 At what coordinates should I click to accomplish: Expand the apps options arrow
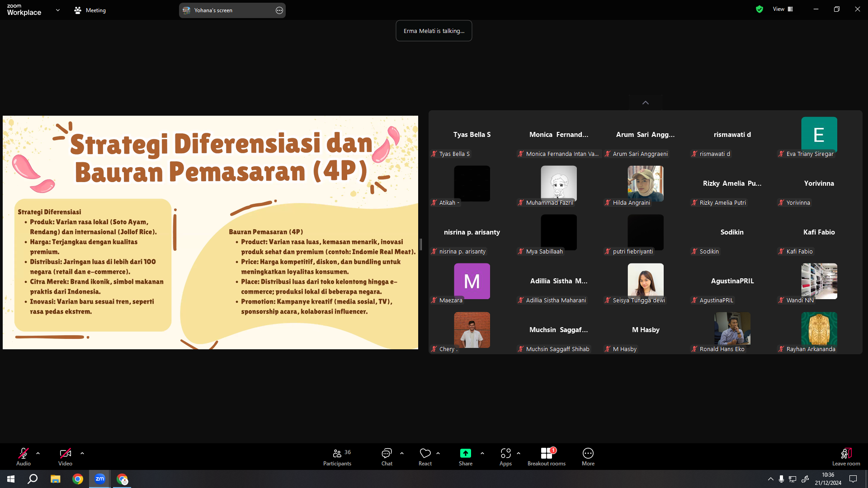click(x=519, y=453)
